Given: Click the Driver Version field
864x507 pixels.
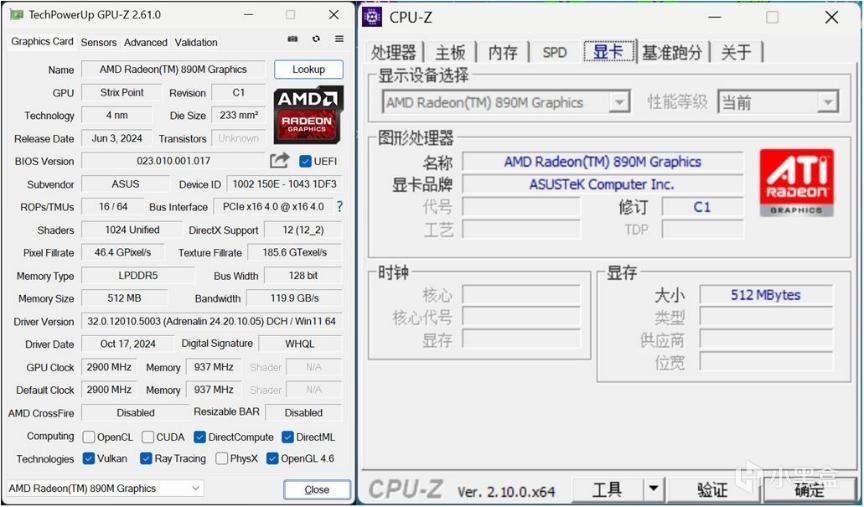Looking at the screenshot, I should [212, 321].
